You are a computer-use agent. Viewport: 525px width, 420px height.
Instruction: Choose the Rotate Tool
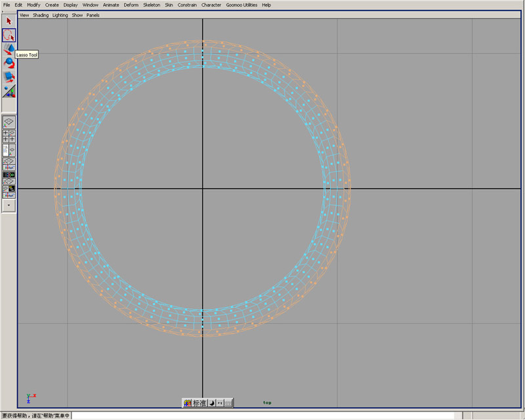[9, 63]
